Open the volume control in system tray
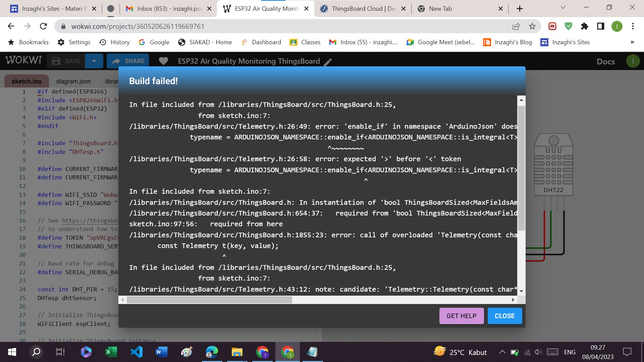The image size is (644, 362). (538, 352)
